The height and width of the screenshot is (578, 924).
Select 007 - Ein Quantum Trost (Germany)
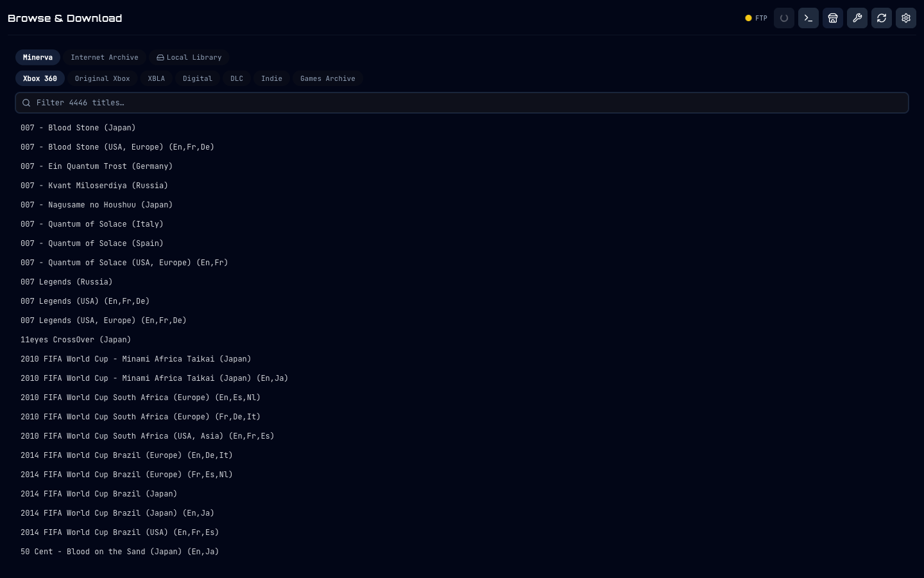(x=462, y=166)
